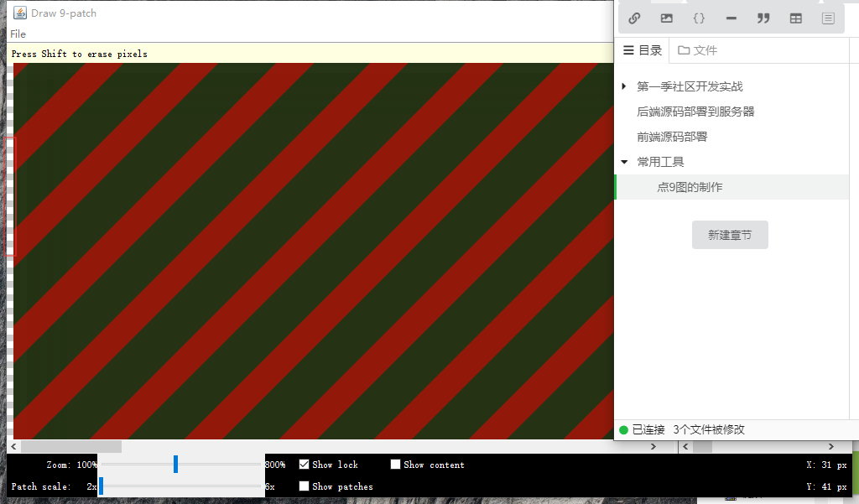Open 后端源码部署到服务器 in the catalog
This screenshot has height=504, width=859.
695,112
